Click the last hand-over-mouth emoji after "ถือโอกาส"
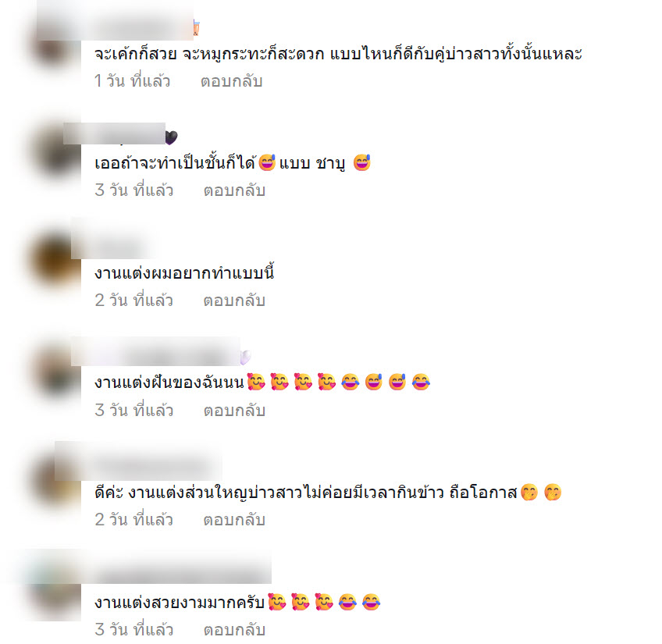Image resolution: width=662 pixels, height=644 pixels. [x=553, y=492]
